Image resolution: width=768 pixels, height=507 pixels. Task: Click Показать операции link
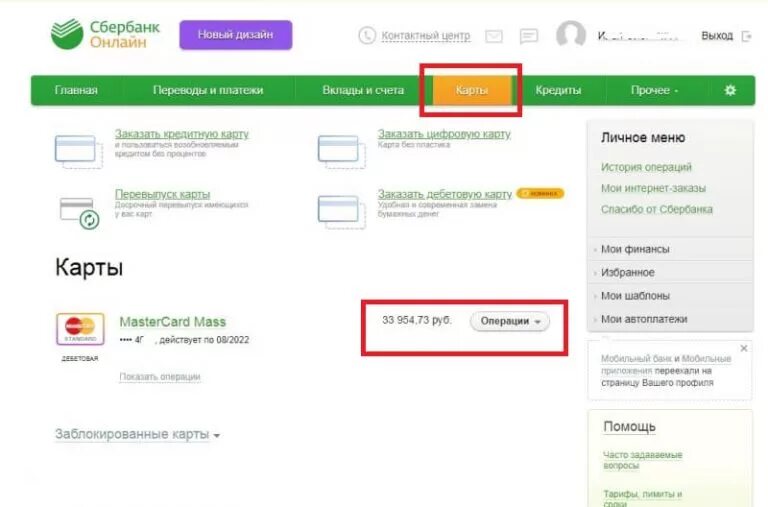tap(160, 377)
